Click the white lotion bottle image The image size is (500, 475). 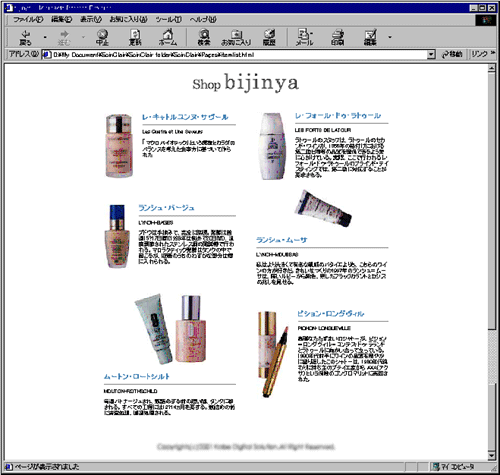coord(273,146)
